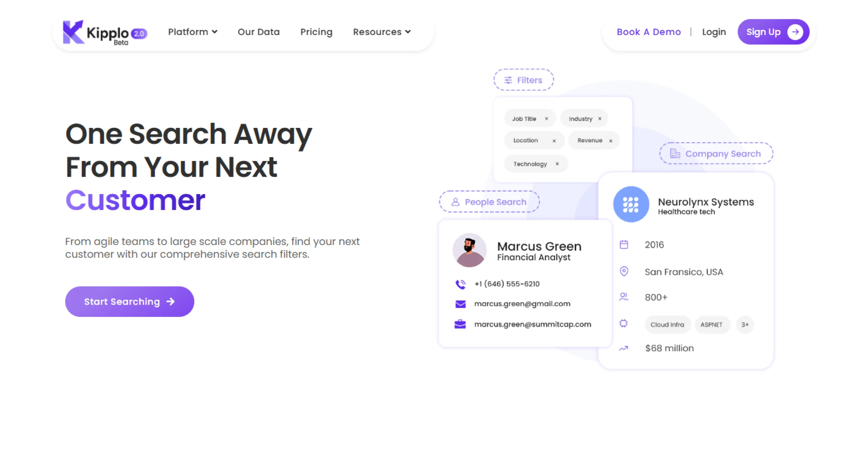Remove the Job Title filter chip
Image resolution: width=868 pixels, height=454 pixels.
tap(547, 118)
